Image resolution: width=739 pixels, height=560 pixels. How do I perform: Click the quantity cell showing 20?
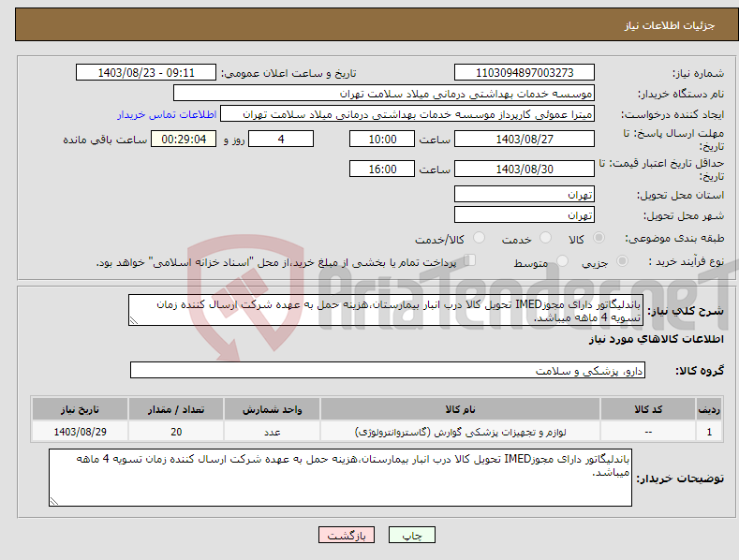(x=176, y=432)
